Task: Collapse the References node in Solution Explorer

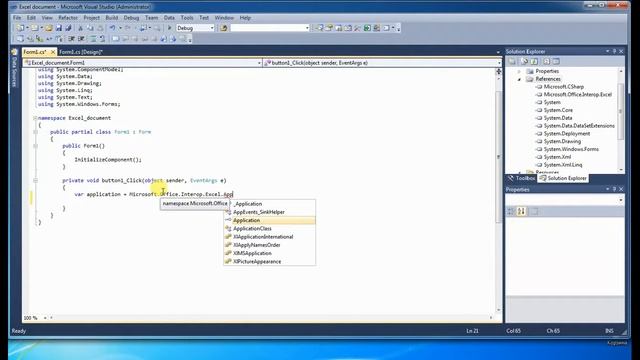Action: (x=520, y=79)
